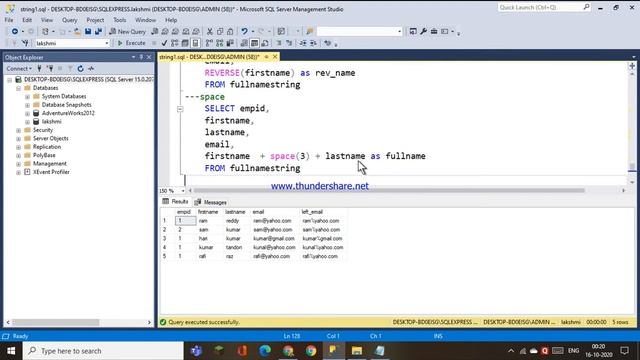This screenshot has width=640, height=360.
Task: Collapse the Databases tree node
Action: [x=18, y=88]
